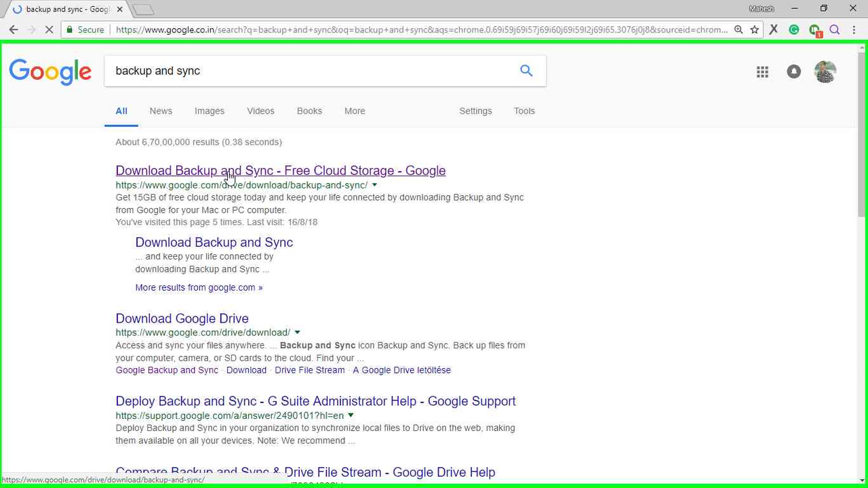Click More results from google.com

pos(199,287)
